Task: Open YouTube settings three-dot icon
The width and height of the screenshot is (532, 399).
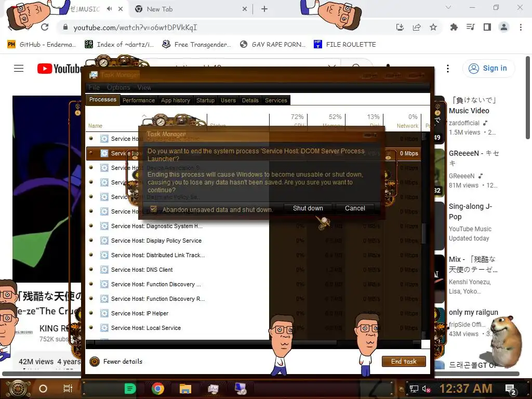Action: pos(448,69)
